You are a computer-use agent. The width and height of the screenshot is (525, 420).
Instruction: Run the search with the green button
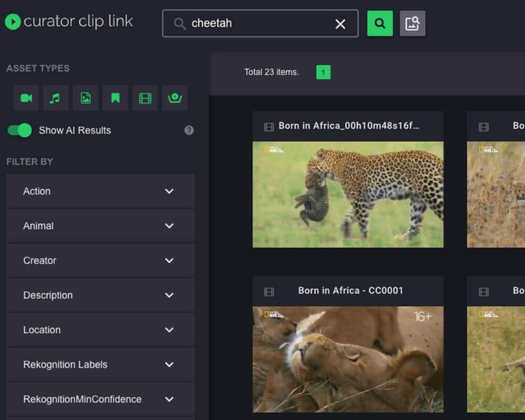pyautogui.click(x=380, y=23)
